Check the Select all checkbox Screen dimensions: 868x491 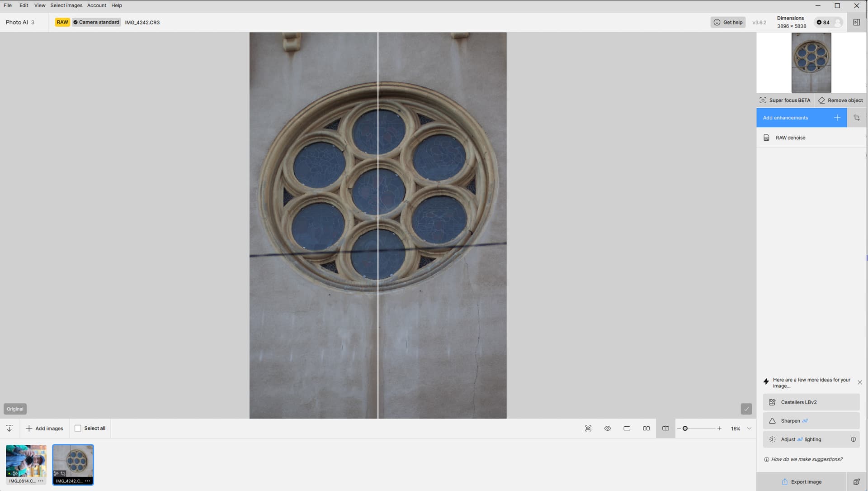pyautogui.click(x=78, y=429)
